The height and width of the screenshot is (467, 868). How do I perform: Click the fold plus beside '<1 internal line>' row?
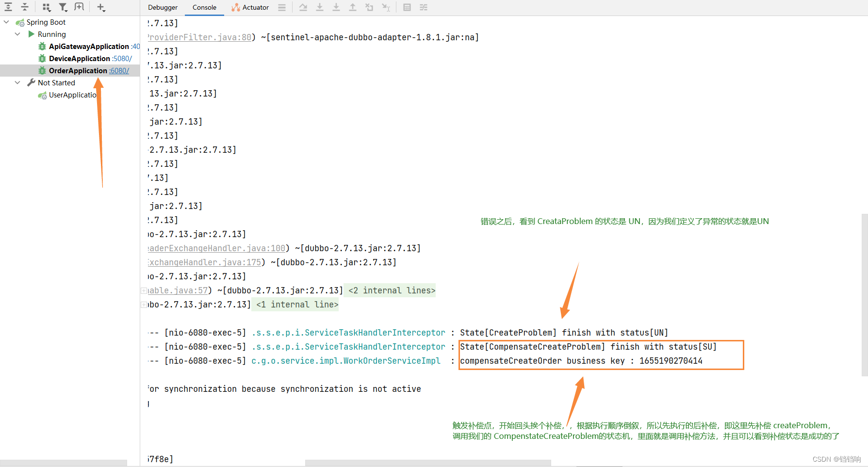(x=144, y=305)
